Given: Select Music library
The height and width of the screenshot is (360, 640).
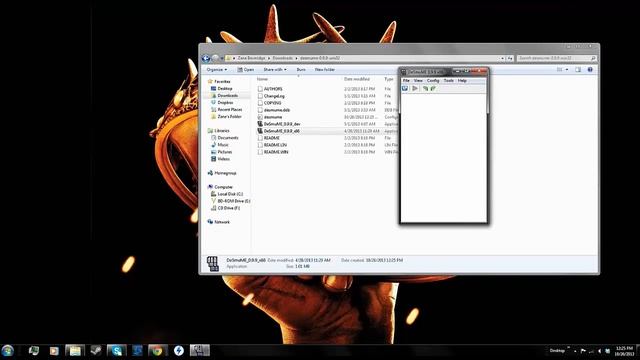Looking at the screenshot, I should tap(223, 144).
